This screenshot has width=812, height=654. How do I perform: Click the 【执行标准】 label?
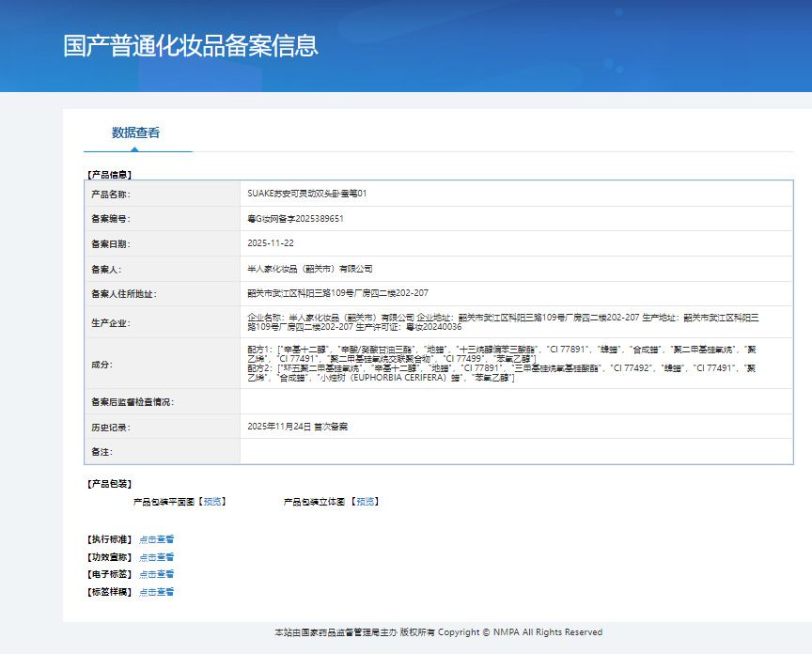109,539
